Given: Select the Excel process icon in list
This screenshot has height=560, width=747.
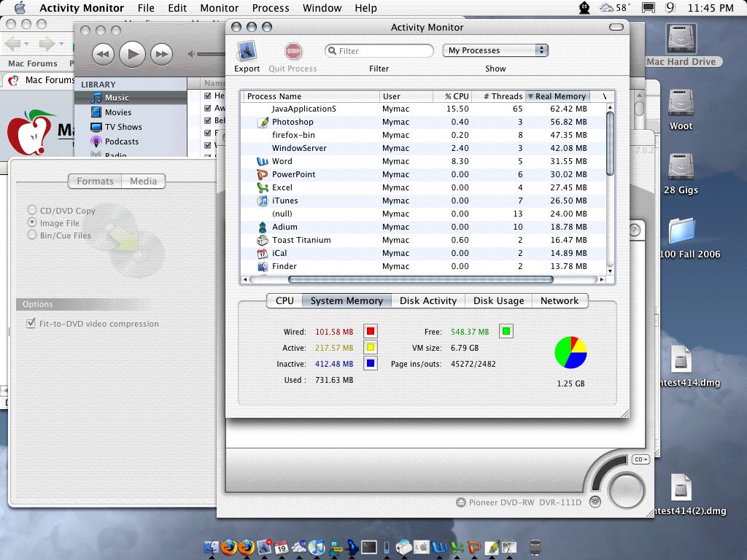Looking at the screenshot, I should click(x=263, y=187).
